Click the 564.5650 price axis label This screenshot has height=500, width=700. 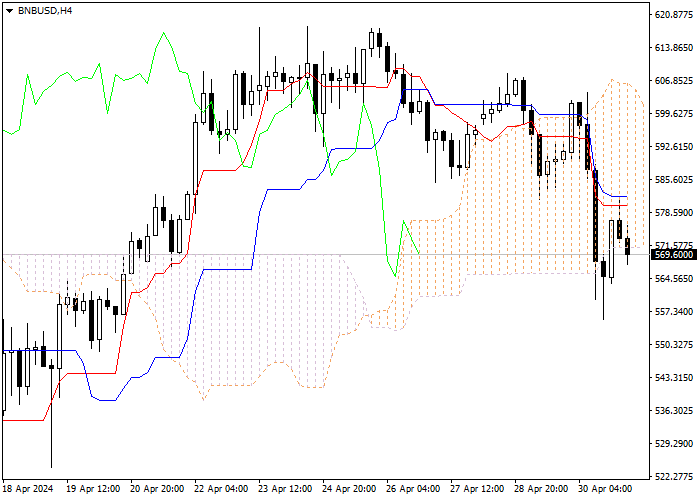point(674,279)
